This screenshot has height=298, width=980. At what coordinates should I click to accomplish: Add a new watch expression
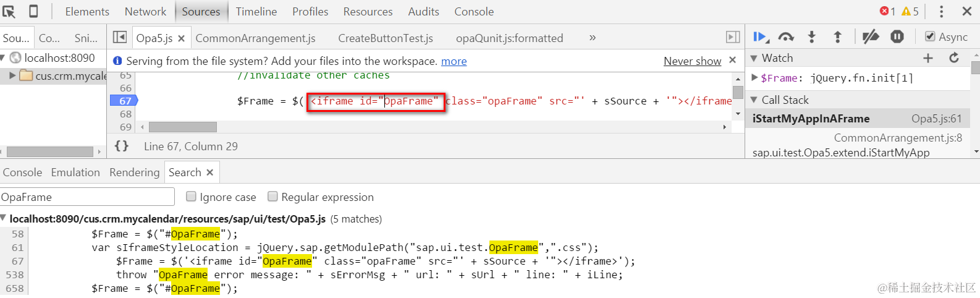(928, 57)
